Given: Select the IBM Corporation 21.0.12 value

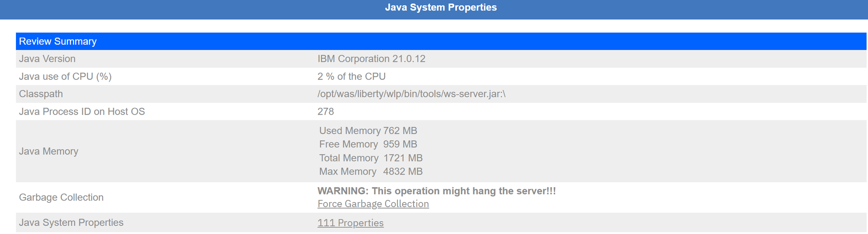Looking at the screenshot, I should 371,59.
